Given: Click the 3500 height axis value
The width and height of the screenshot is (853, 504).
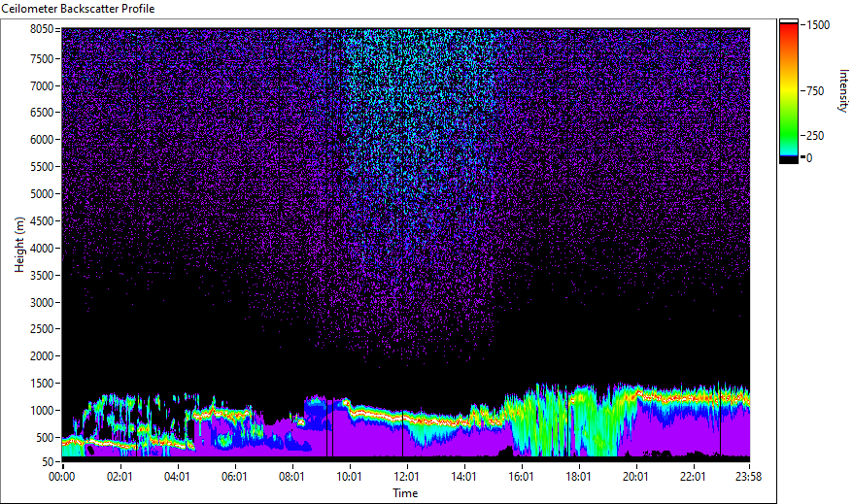Looking at the screenshot, I should tap(42, 276).
